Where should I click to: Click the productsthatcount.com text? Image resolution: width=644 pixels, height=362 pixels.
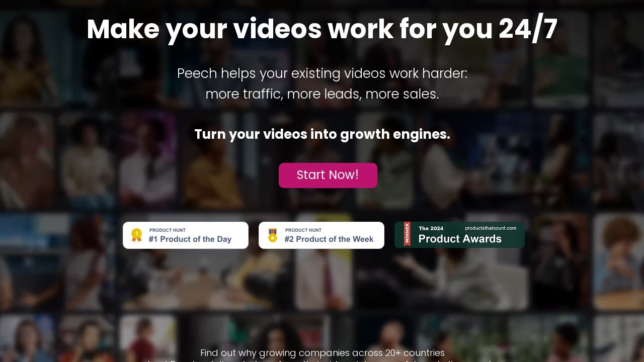491,228
